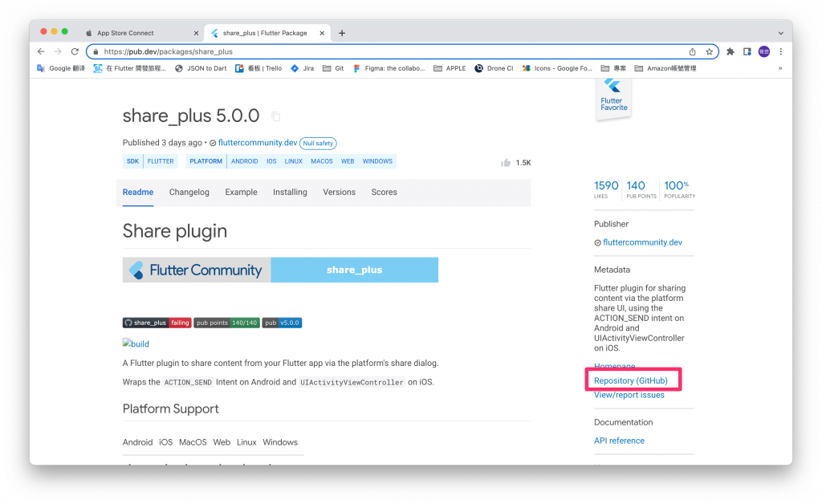The width and height of the screenshot is (822, 504).
Task: Click the Null safety badge
Action: [318, 143]
